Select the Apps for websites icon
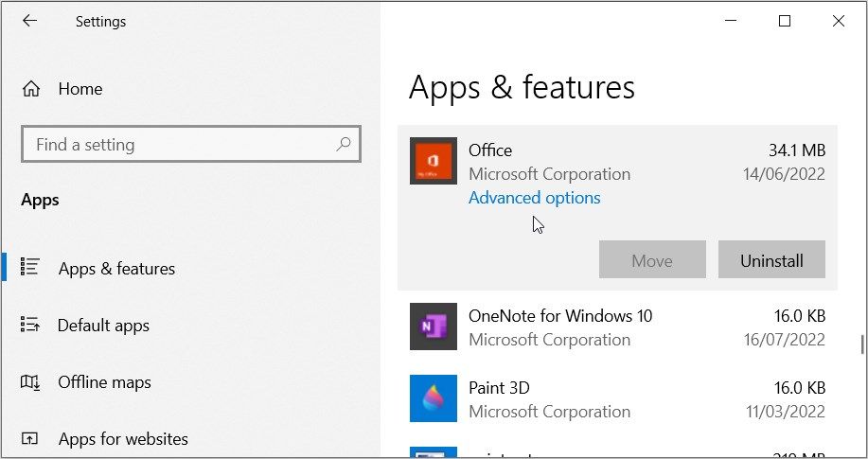Viewport: 868px width, 459px height. 30,439
